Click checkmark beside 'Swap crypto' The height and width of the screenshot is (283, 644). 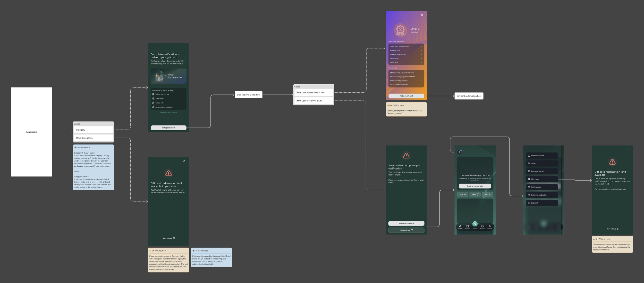tap(422, 58)
